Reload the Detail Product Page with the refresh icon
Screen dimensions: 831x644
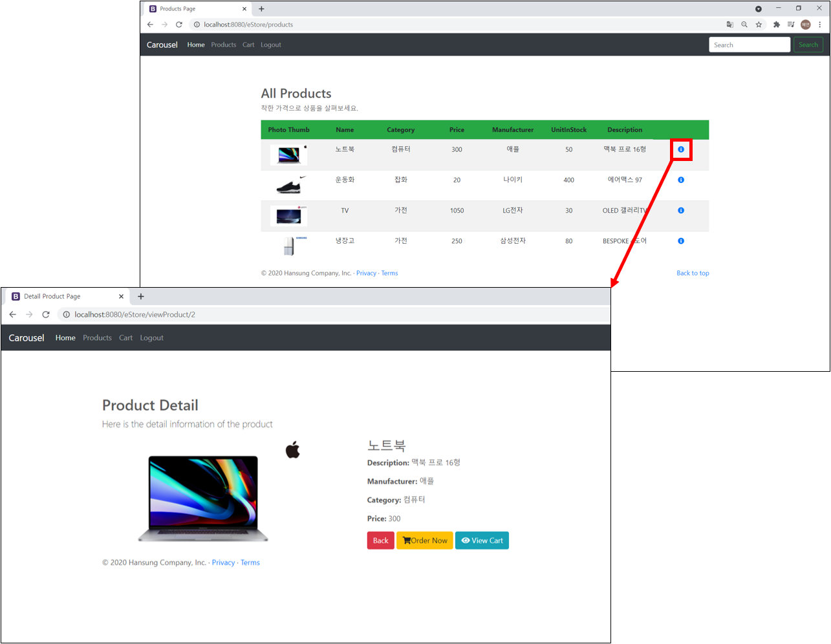click(x=45, y=314)
